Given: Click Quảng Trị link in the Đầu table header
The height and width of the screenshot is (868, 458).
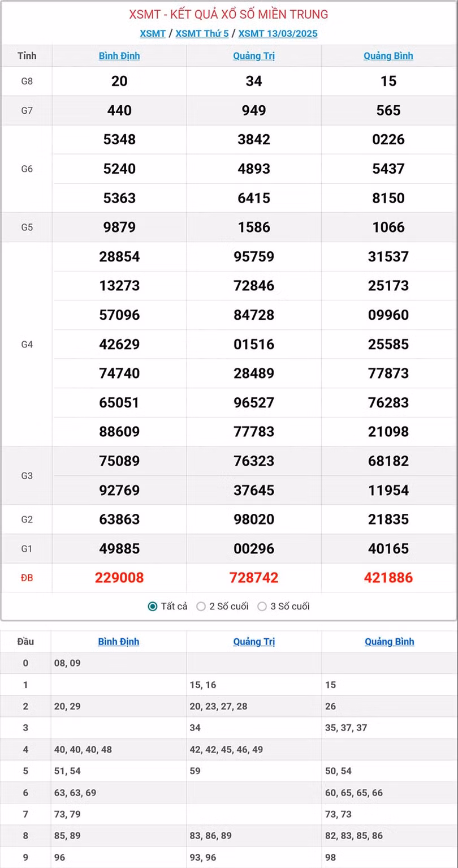Looking at the screenshot, I should pos(254,642).
